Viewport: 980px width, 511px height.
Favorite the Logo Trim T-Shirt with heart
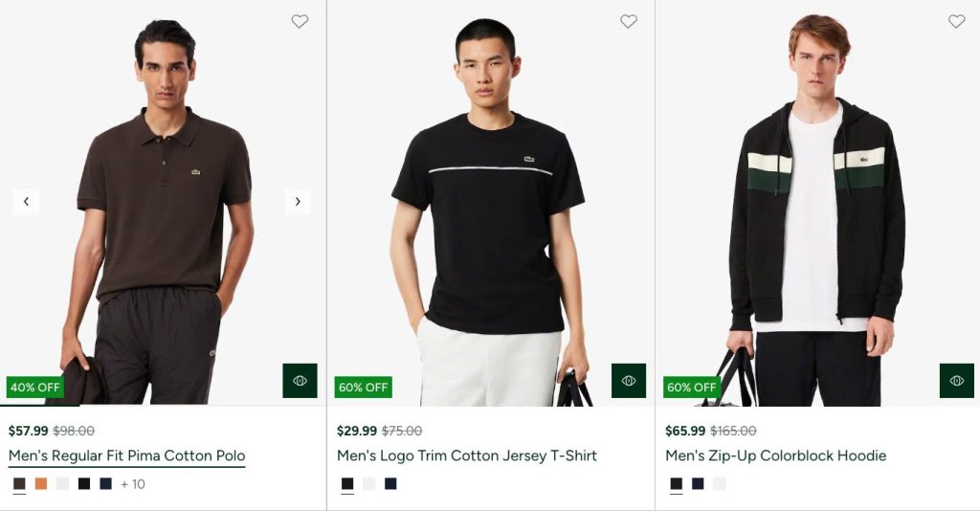pyautogui.click(x=629, y=21)
